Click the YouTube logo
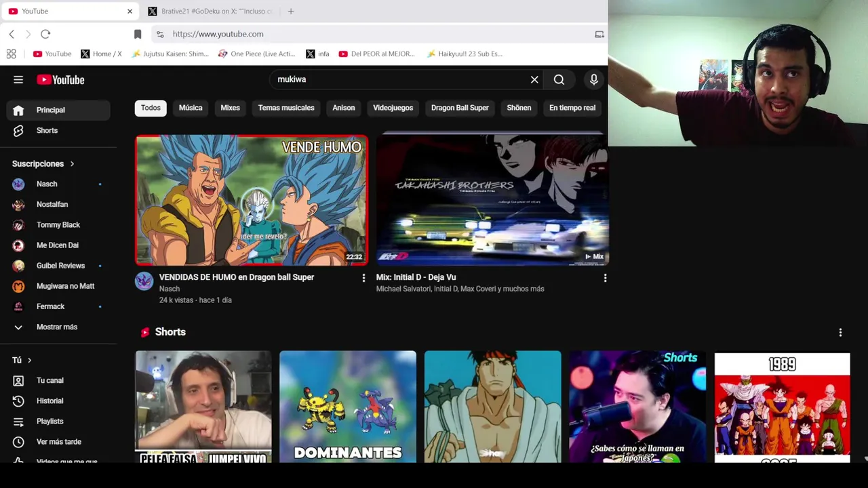Screen dimensions: 868x488 pos(60,80)
